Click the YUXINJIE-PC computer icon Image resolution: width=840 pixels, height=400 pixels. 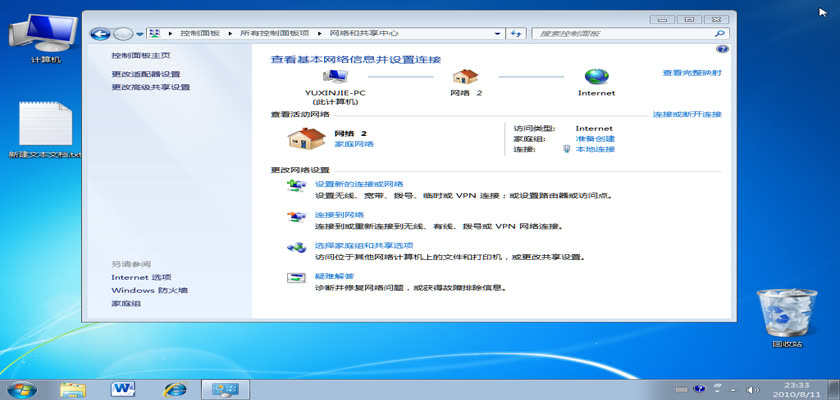tap(335, 76)
